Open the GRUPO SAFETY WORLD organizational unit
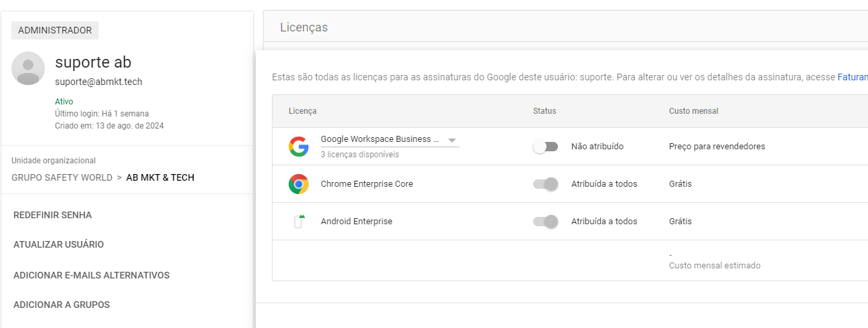 point(62,177)
